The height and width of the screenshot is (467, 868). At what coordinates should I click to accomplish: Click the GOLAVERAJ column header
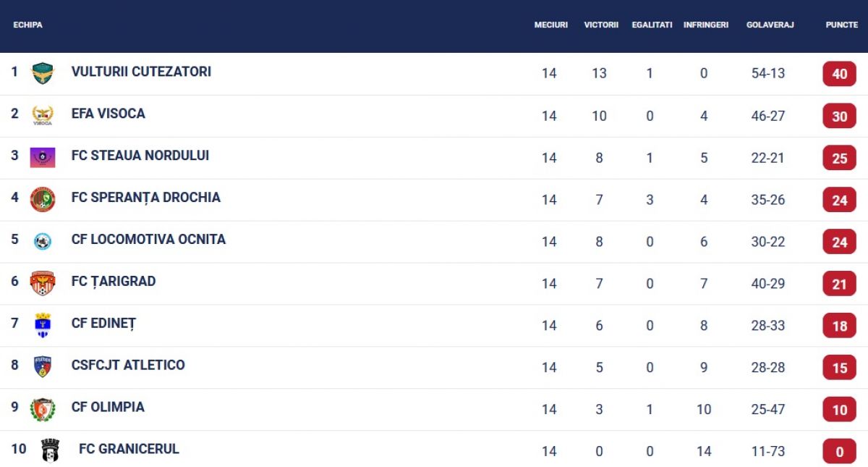tap(770, 25)
